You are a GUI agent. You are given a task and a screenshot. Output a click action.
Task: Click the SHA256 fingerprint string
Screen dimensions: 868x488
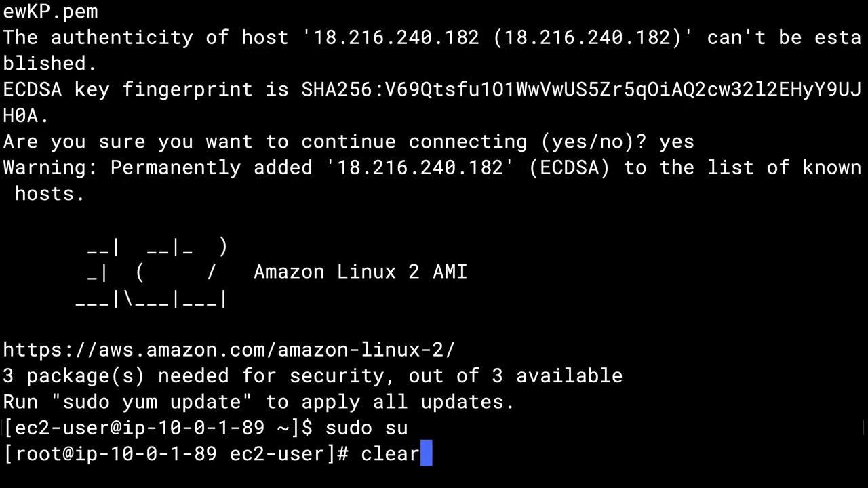(581, 89)
